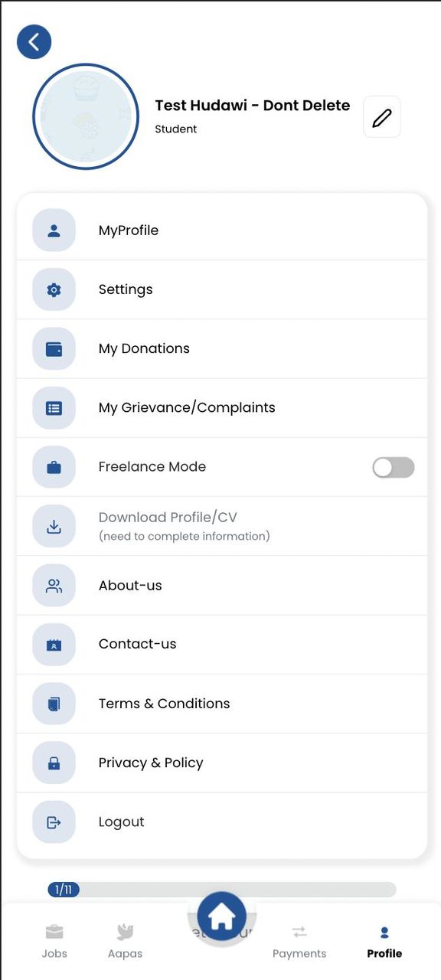Click the Settings gear icon

tap(54, 289)
